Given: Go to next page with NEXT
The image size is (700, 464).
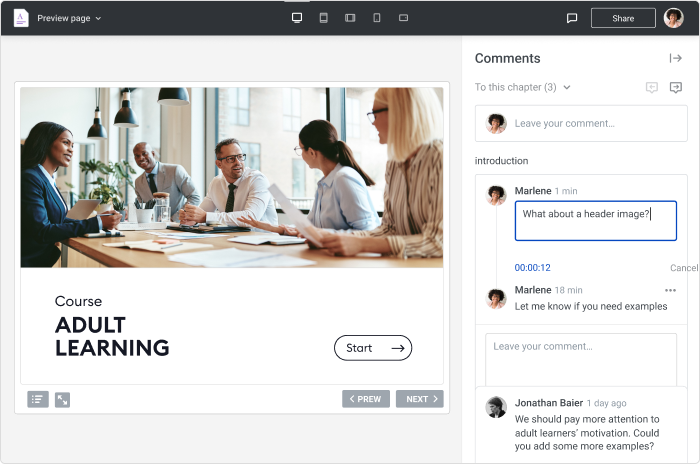Looking at the screenshot, I should click(x=420, y=399).
